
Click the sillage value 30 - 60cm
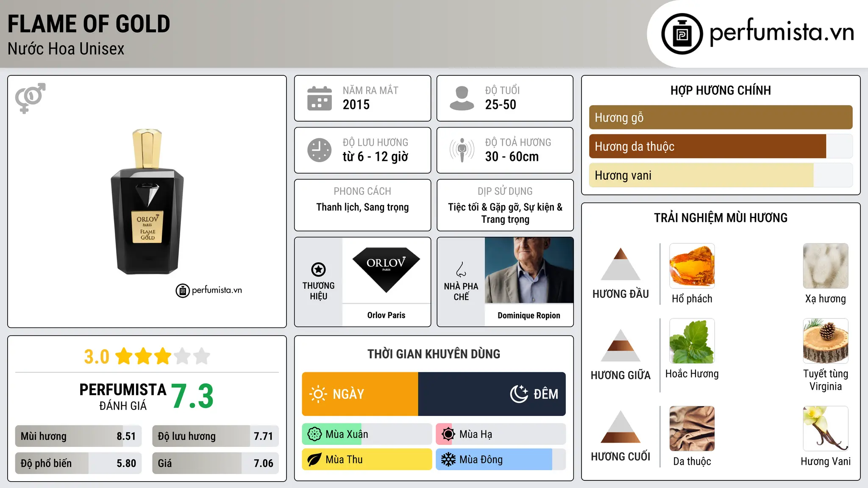[x=512, y=157]
